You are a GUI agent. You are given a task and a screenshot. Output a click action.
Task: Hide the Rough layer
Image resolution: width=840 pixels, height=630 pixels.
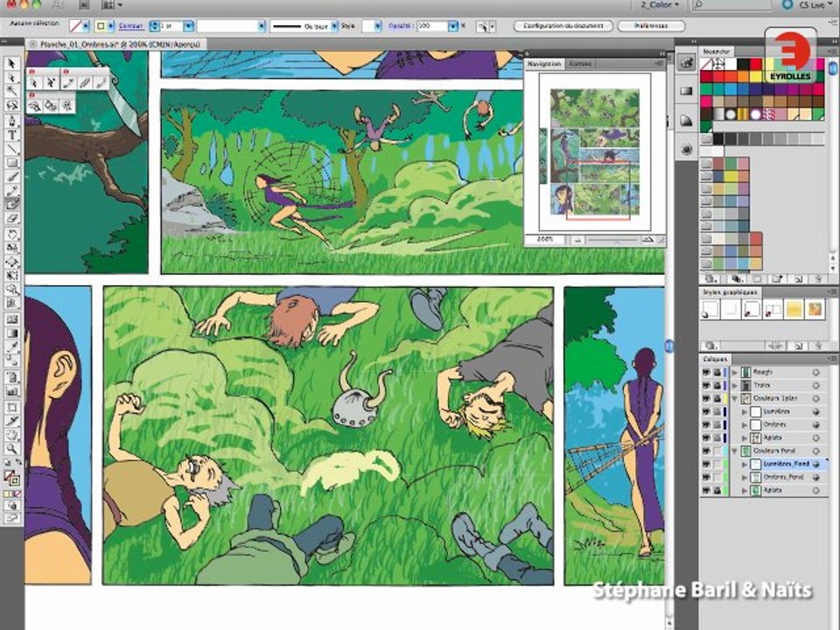click(706, 372)
